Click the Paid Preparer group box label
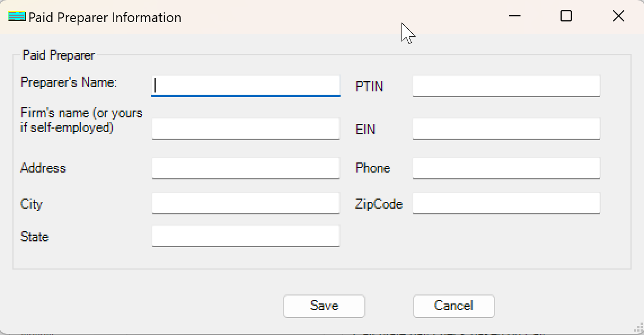This screenshot has height=335, width=644. point(59,55)
